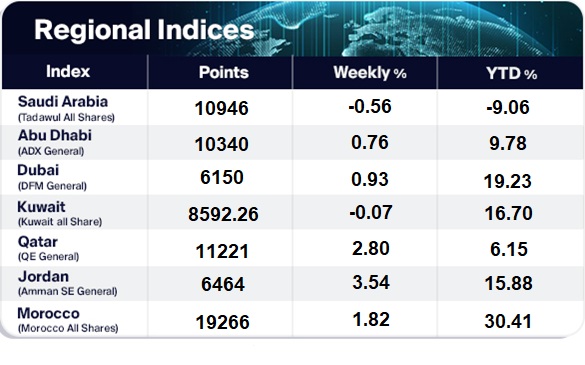Image resolution: width=585 pixels, height=365 pixels.
Task: Click Saudi Arabia points value 10946
Action: pos(222,109)
